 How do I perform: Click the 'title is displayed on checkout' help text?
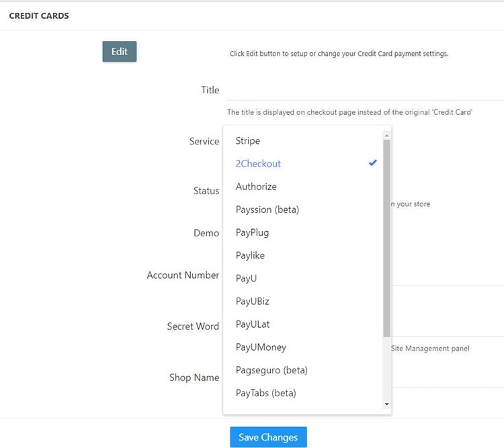click(x=349, y=112)
